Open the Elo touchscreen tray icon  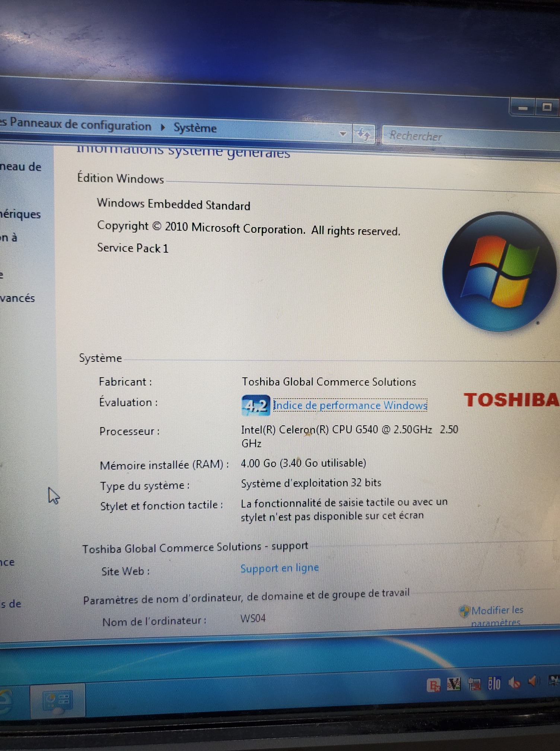(494, 683)
